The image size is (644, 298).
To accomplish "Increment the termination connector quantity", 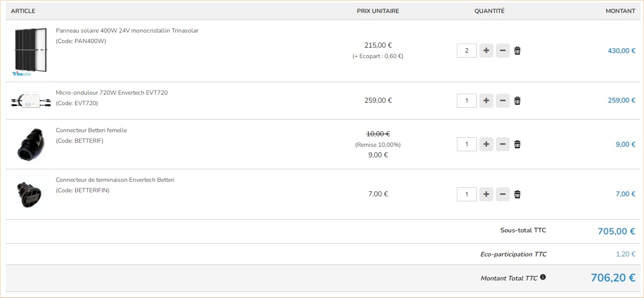I will coord(486,194).
